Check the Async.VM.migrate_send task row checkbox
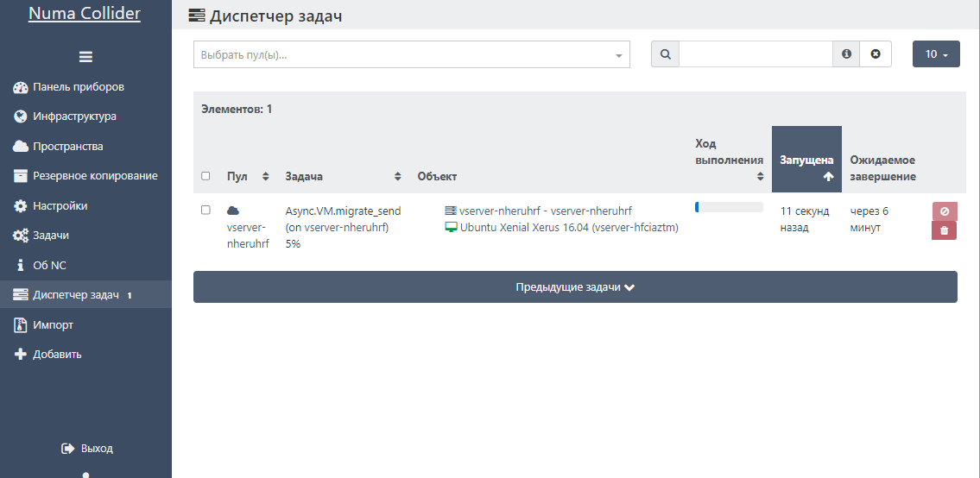Viewport: 980px width, 478px height. point(205,210)
